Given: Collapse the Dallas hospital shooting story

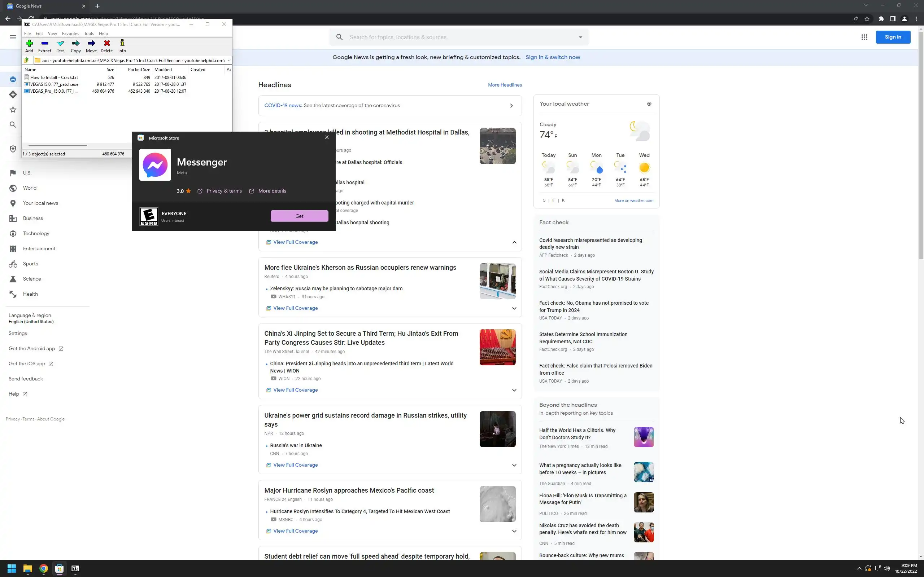Looking at the screenshot, I should (x=514, y=242).
